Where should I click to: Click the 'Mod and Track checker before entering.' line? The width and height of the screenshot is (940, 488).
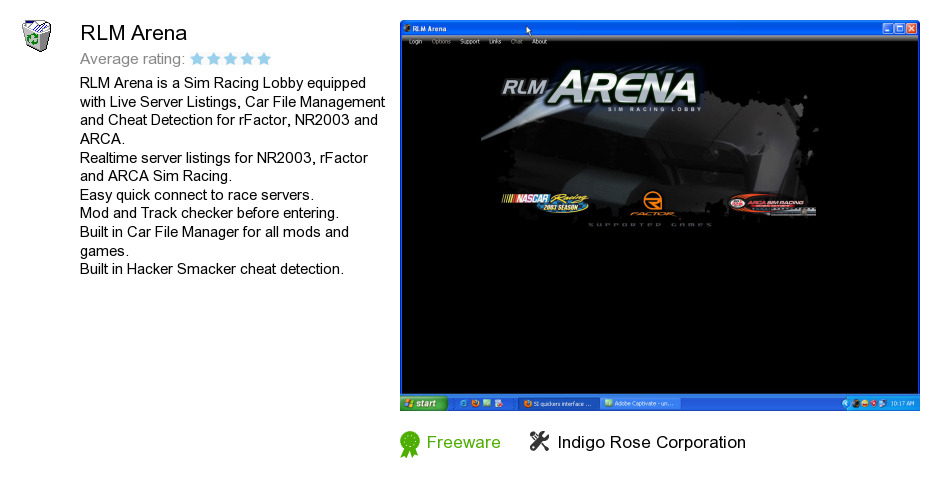pos(209,213)
